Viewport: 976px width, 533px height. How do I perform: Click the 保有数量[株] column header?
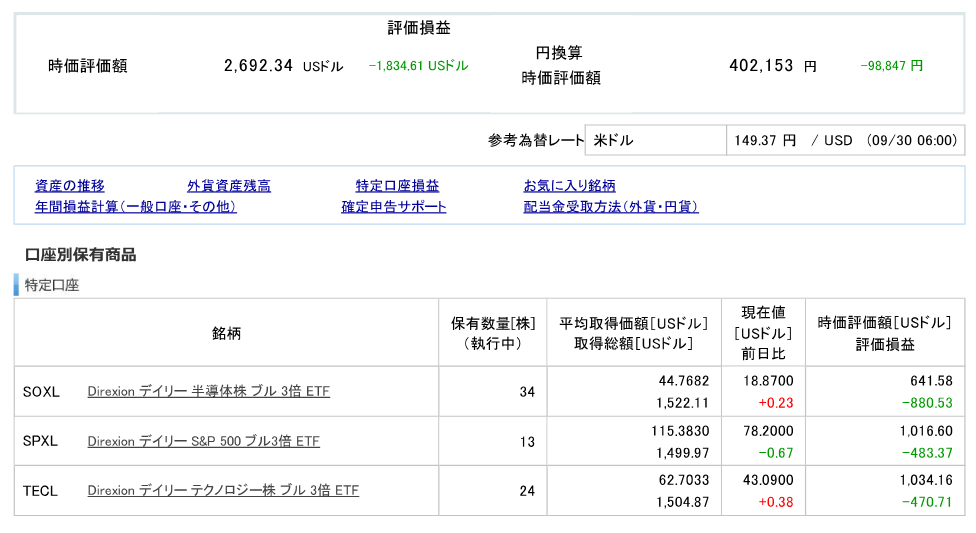point(493,333)
